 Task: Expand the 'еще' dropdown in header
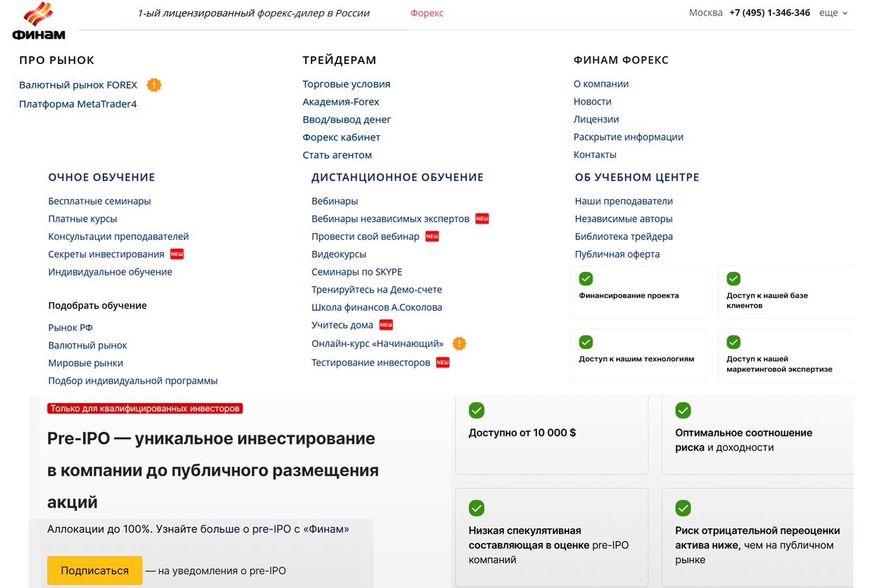point(833,13)
